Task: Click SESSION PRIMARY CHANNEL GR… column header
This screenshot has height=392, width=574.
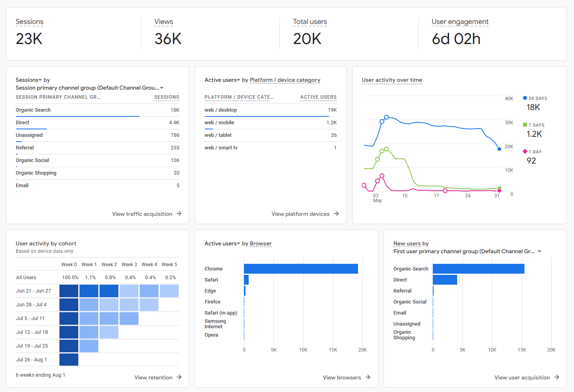Action: 58,97
